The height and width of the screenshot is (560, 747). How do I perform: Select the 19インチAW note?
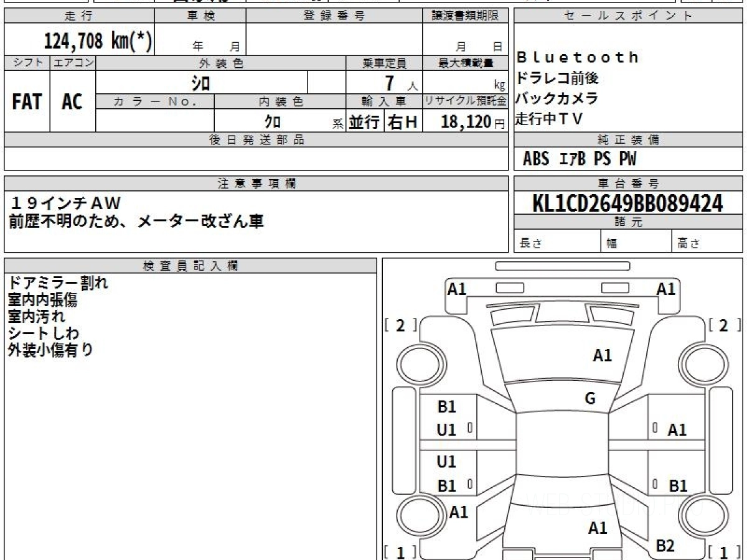65,203
